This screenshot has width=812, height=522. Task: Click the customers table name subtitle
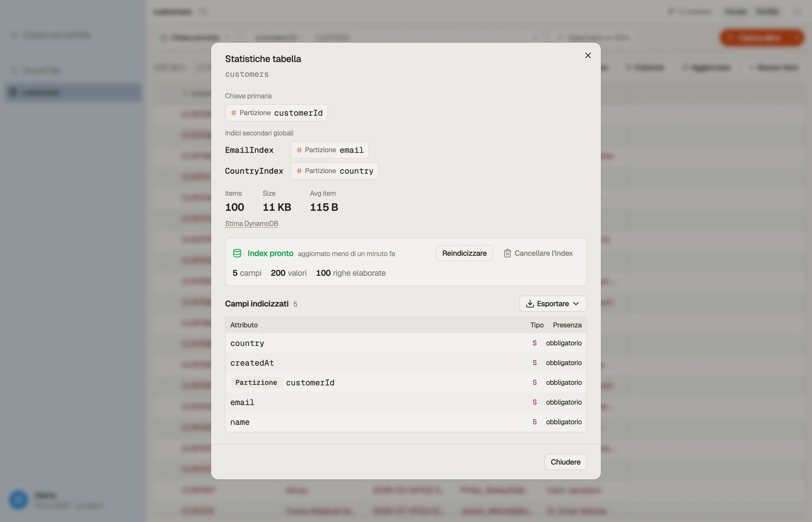pyautogui.click(x=247, y=74)
